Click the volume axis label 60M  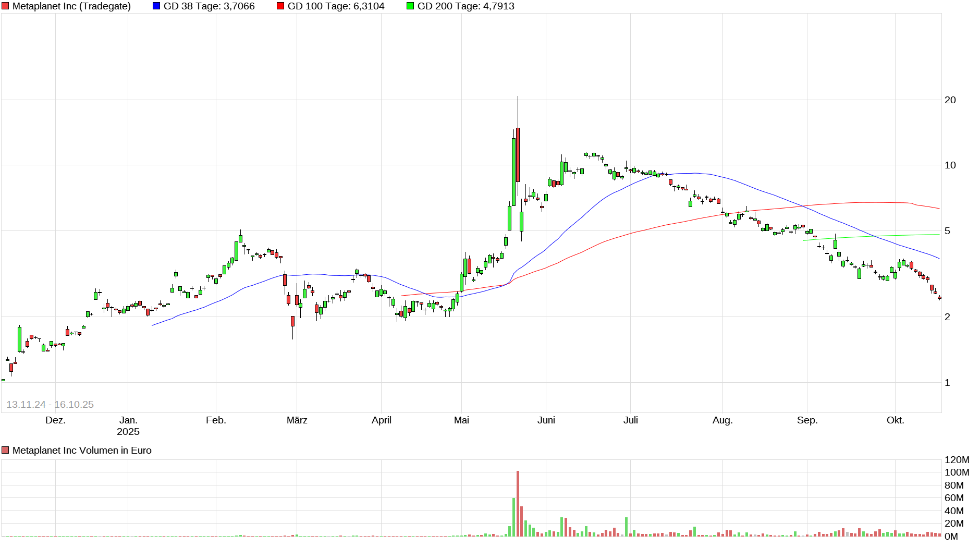954,498
